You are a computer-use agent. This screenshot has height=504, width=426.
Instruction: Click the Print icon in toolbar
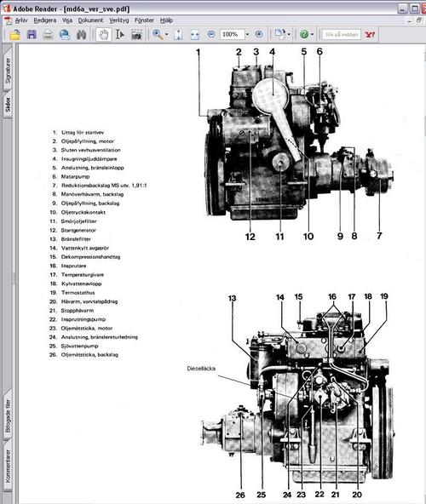coord(49,34)
